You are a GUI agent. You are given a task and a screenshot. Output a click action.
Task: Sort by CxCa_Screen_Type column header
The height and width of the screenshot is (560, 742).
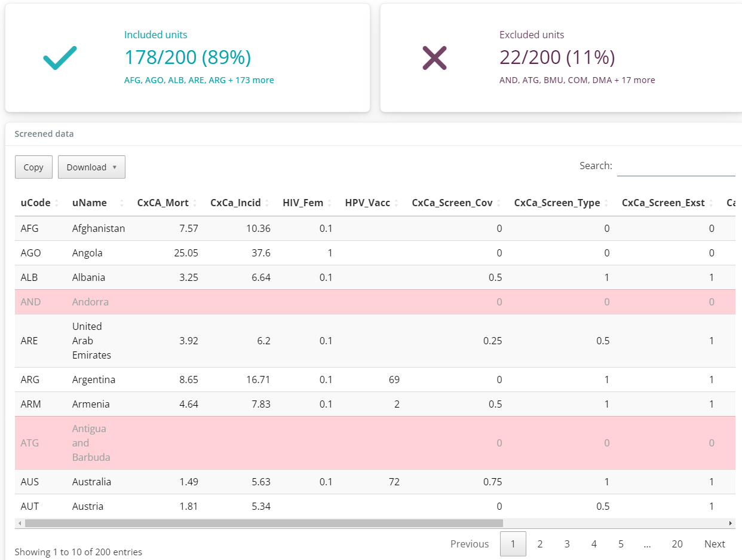coord(557,203)
